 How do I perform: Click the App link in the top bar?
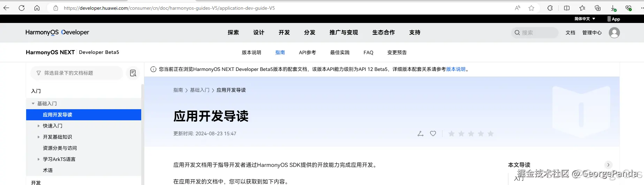616,19
